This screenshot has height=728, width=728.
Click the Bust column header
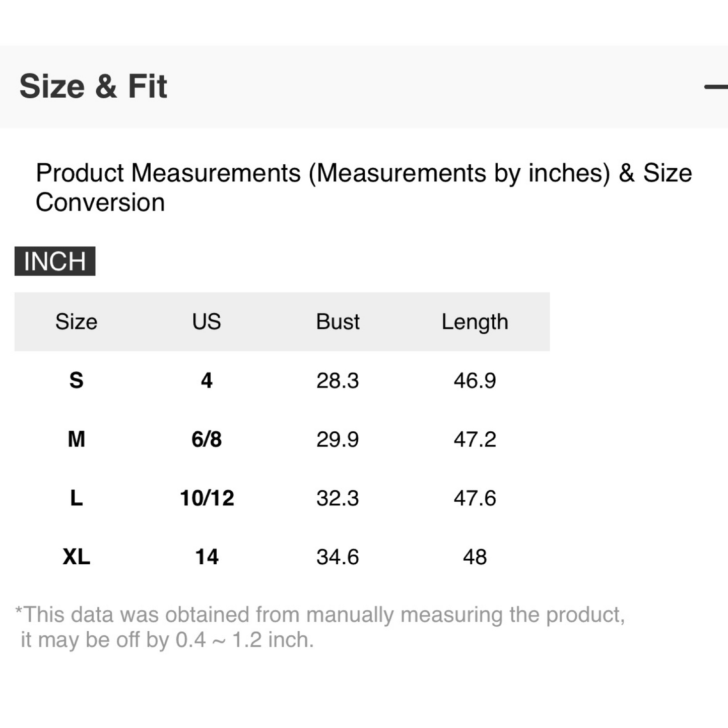(x=338, y=321)
